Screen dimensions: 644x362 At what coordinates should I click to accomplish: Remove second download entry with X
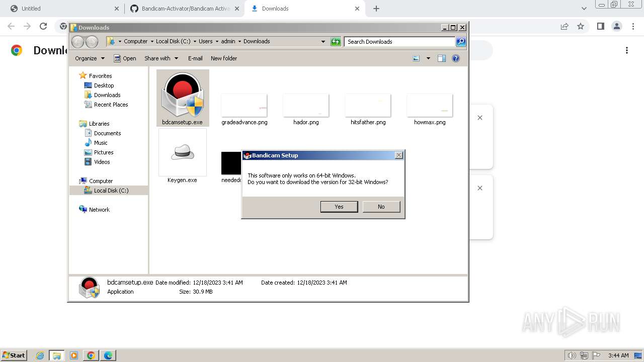coord(480,188)
